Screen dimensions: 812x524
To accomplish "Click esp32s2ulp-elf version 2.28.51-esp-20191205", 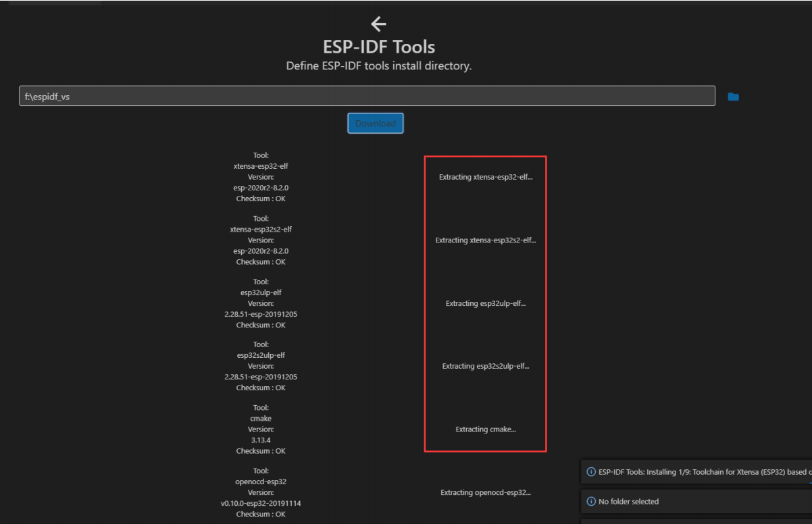I will click(x=261, y=377).
